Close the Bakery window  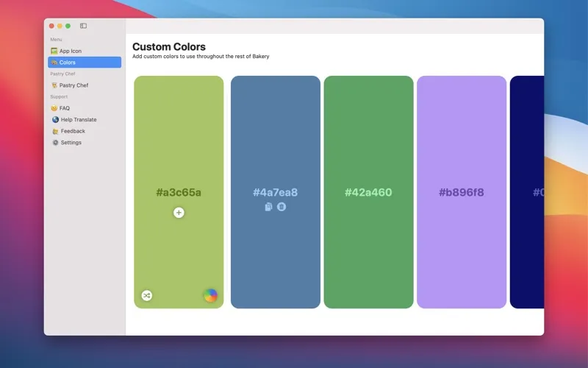pyautogui.click(x=51, y=26)
